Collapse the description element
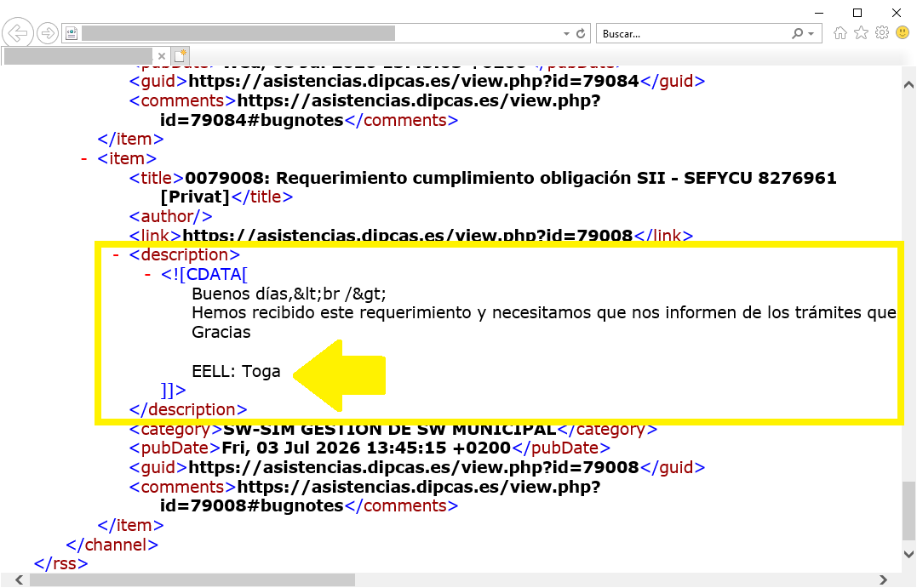This screenshot has height=588, width=917. (116, 254)
